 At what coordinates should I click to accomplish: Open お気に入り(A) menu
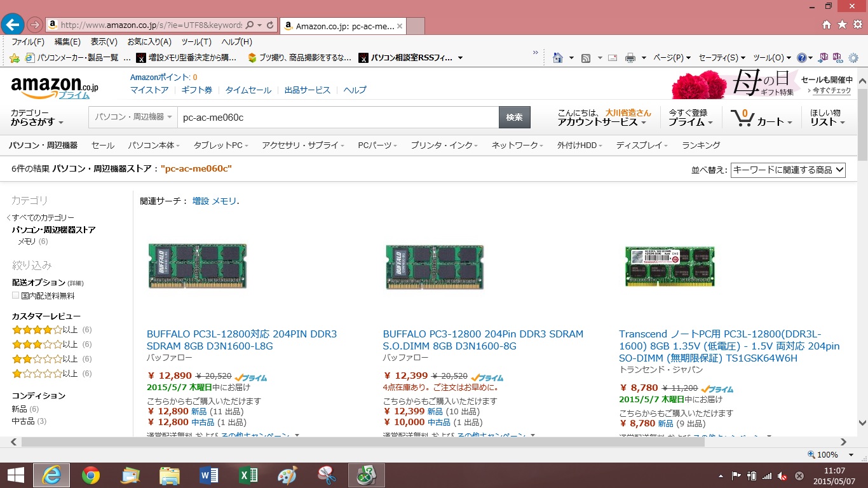(149, 42)
